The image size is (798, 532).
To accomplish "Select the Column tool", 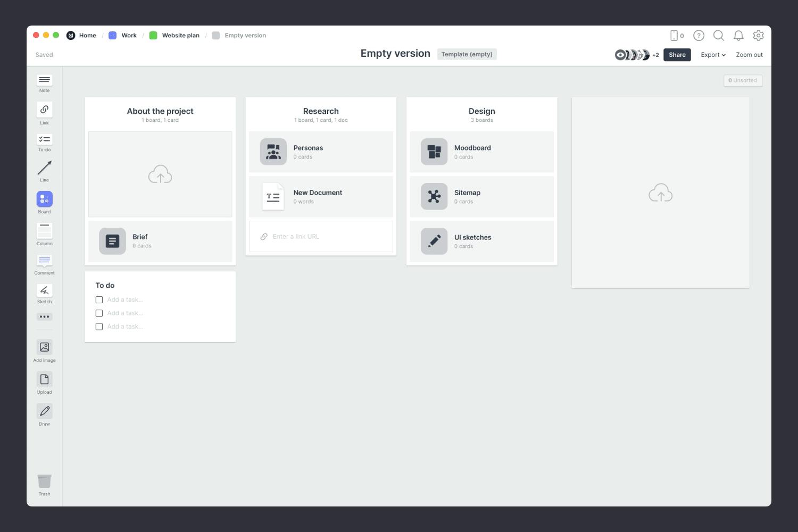I will tap(44, 231).
